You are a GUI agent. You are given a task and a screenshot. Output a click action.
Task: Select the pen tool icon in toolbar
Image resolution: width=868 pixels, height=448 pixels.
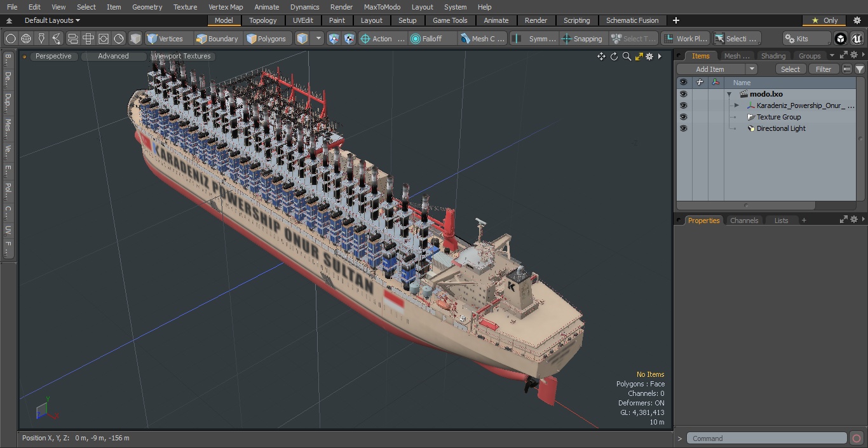coord(41,39)
